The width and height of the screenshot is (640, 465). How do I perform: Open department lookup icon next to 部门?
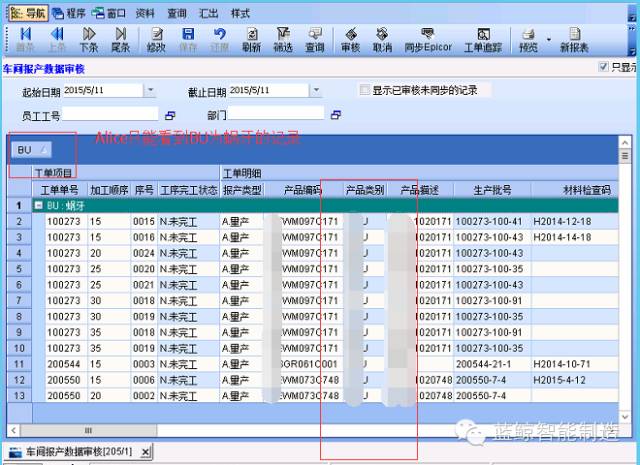336,115
